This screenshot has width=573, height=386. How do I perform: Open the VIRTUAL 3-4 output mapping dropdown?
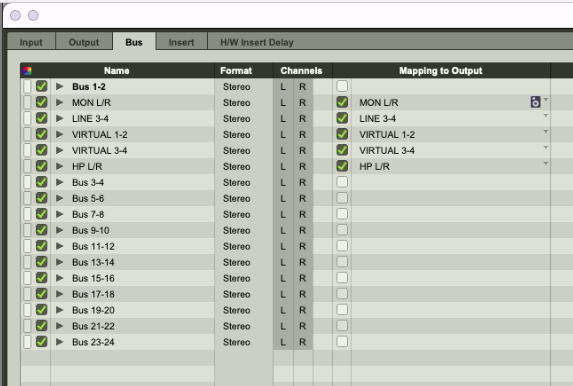click(546, 148)
